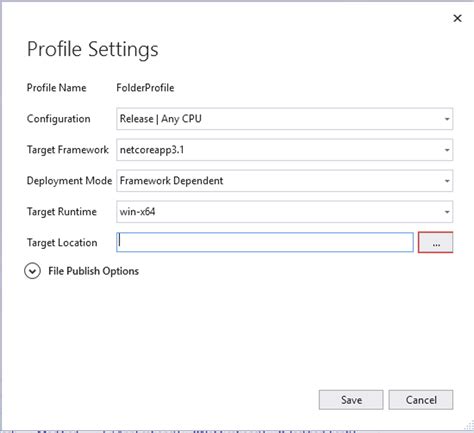474x433 pixels.
Task: Click the Configuration label
Action: 59,119
